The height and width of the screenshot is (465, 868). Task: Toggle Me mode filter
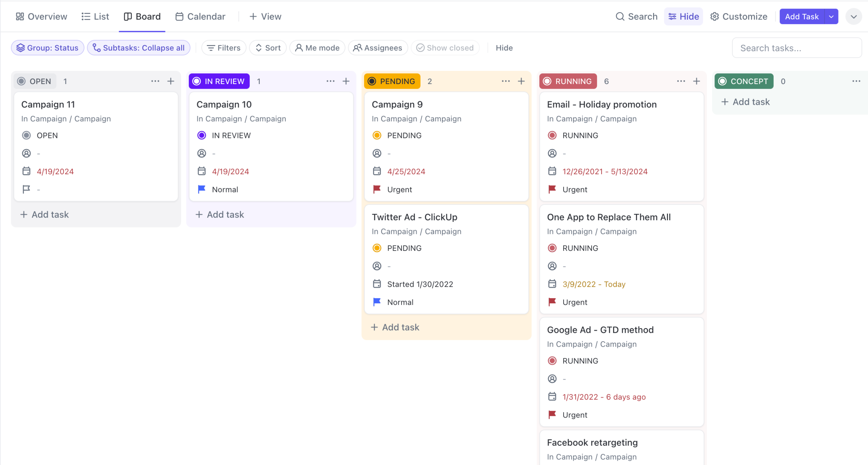coord(317,47)
